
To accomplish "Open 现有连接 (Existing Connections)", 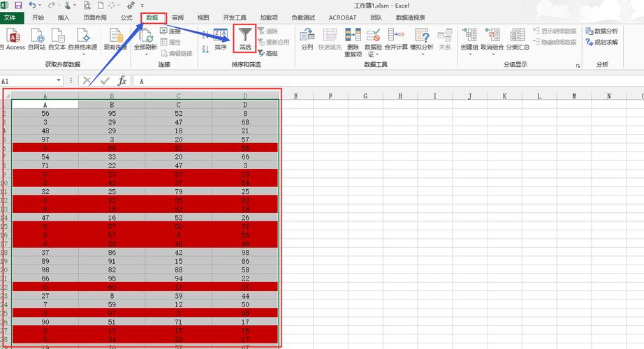I will tap(115, 36).
